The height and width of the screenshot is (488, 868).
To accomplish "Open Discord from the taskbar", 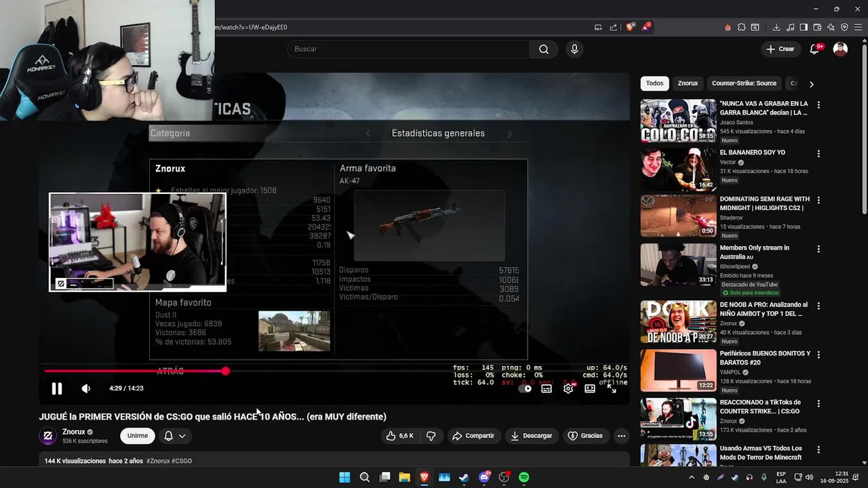I will 484,477.
